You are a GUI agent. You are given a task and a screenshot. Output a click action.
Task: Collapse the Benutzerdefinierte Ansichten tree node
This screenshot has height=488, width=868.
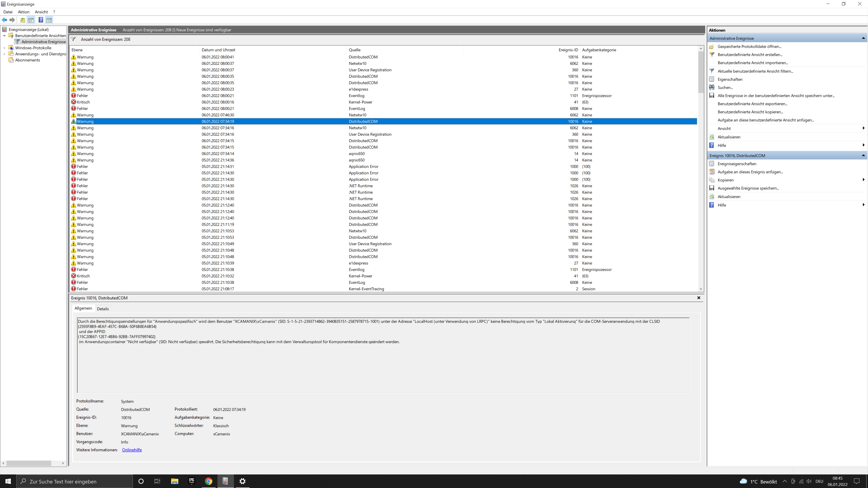(x=4, y=36)
